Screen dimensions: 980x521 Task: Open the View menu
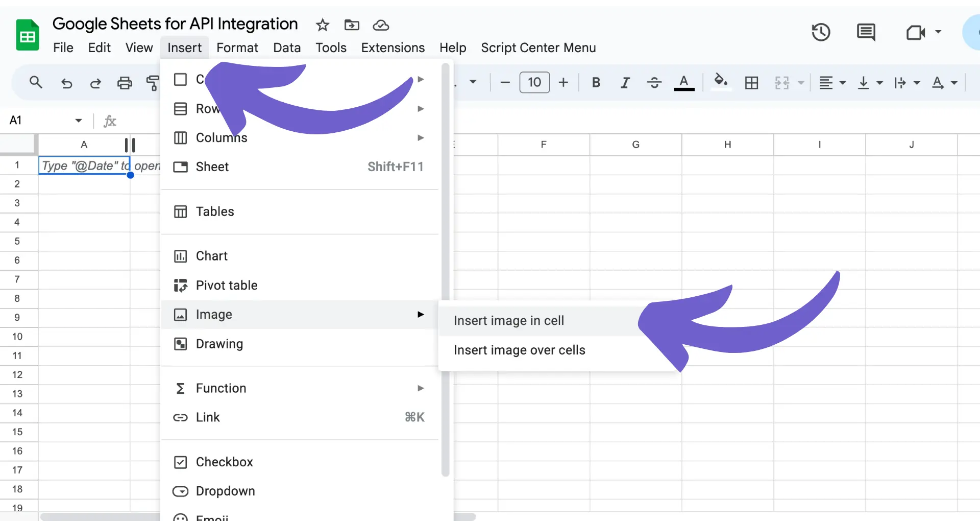[x=139, y=48]
